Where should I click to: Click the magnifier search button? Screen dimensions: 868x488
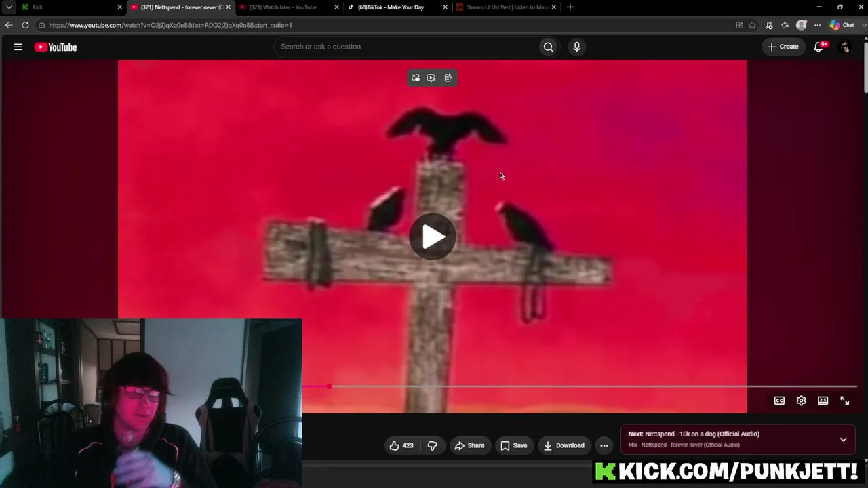[548, 47]
